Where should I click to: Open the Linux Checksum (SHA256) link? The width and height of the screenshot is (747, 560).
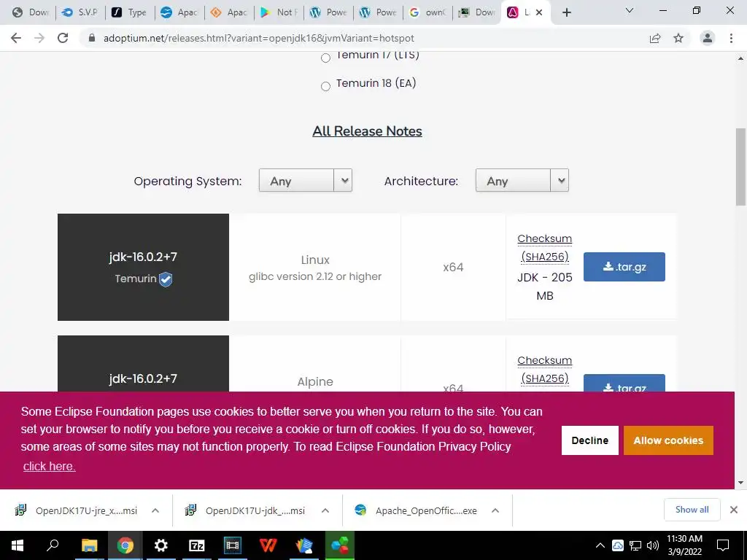[x=544, y=248]
